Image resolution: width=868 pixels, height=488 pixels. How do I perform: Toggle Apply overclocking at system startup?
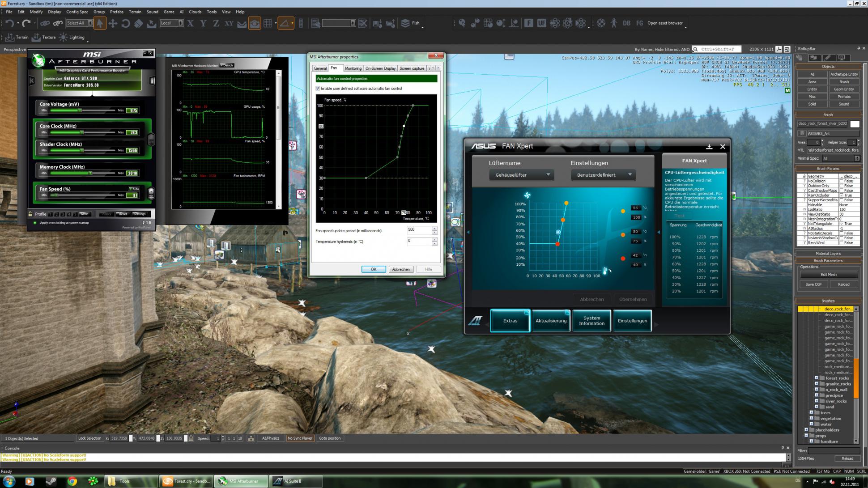tap(35, 223)
